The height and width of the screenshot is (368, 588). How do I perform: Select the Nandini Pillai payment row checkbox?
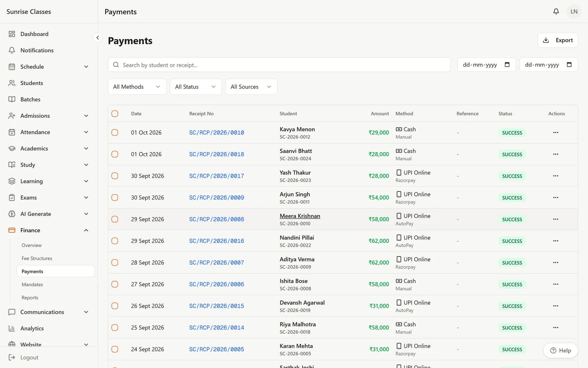tap(115, 241)
